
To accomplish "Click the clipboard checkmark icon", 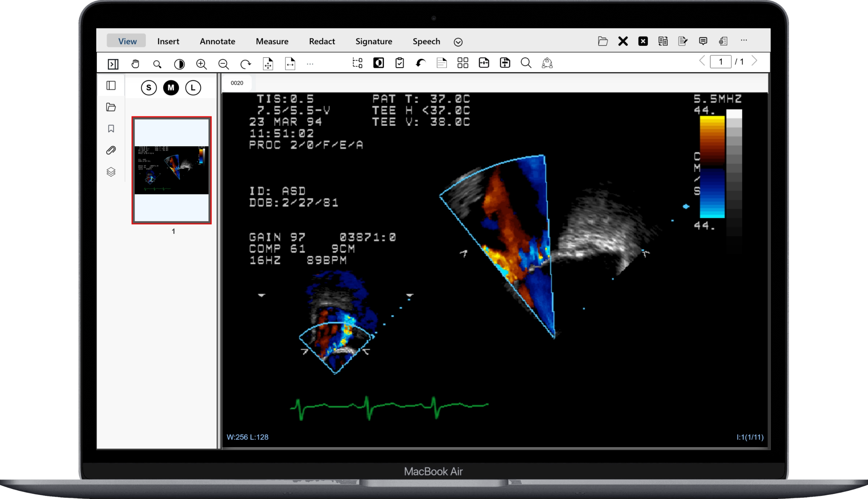I will 399,63.
